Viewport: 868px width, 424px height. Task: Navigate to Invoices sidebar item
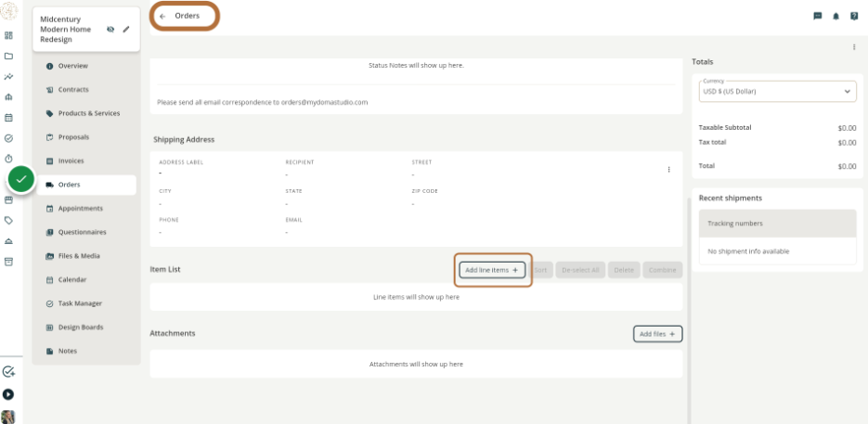click(86, 161)
